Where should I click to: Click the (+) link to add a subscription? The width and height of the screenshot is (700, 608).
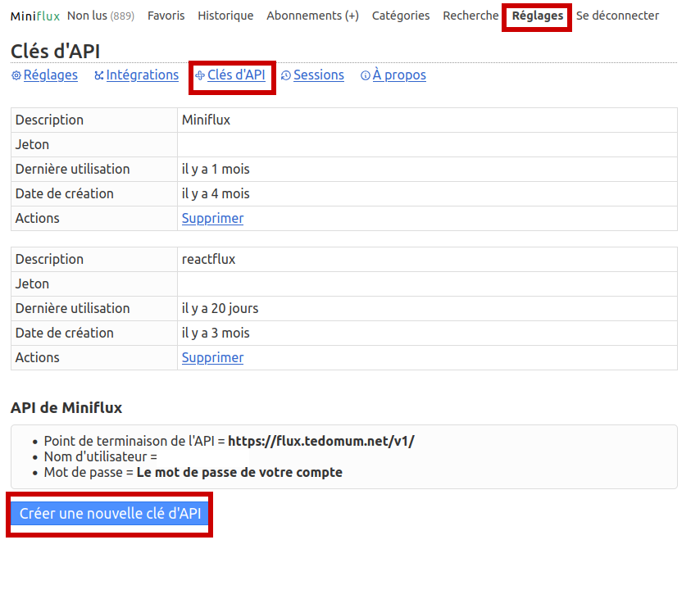[x=352, y=16]
